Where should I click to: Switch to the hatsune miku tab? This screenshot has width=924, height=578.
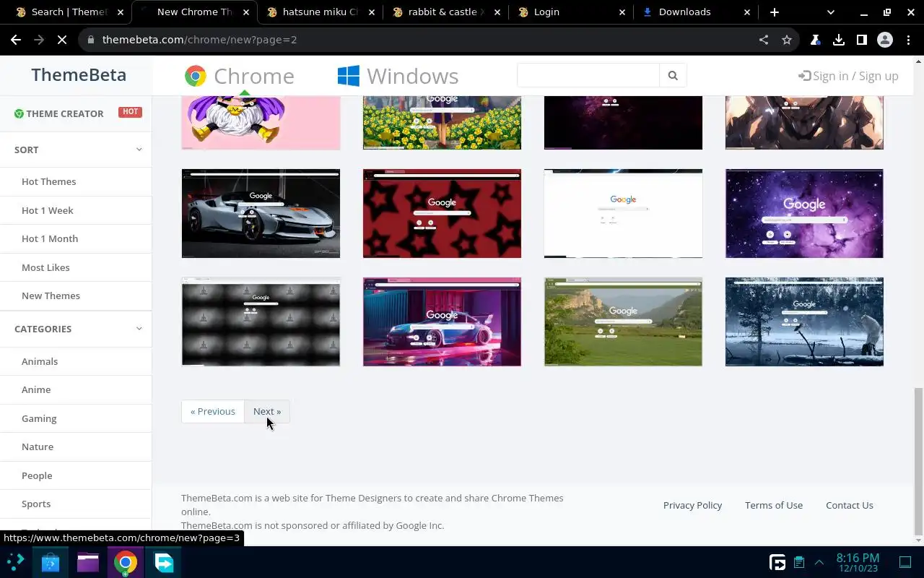[x=321, y=12]
